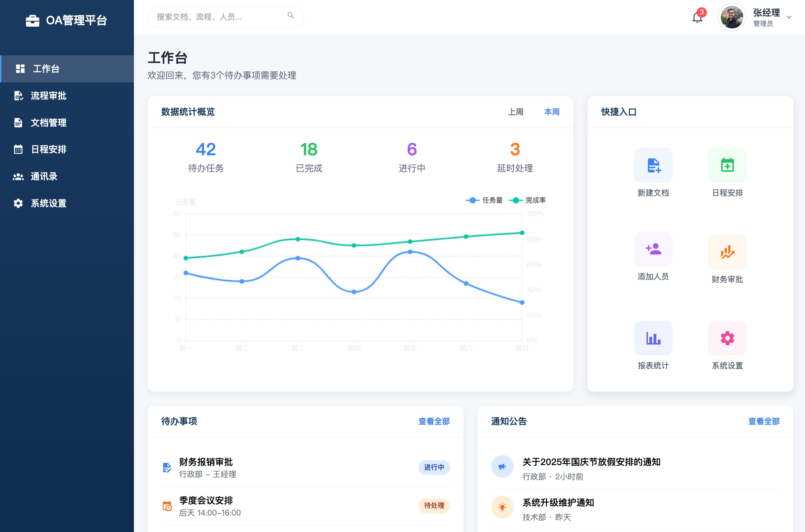The image size is (805, 532).
Task: Click the 添加人员 quick entry icon
Action: 653,249
